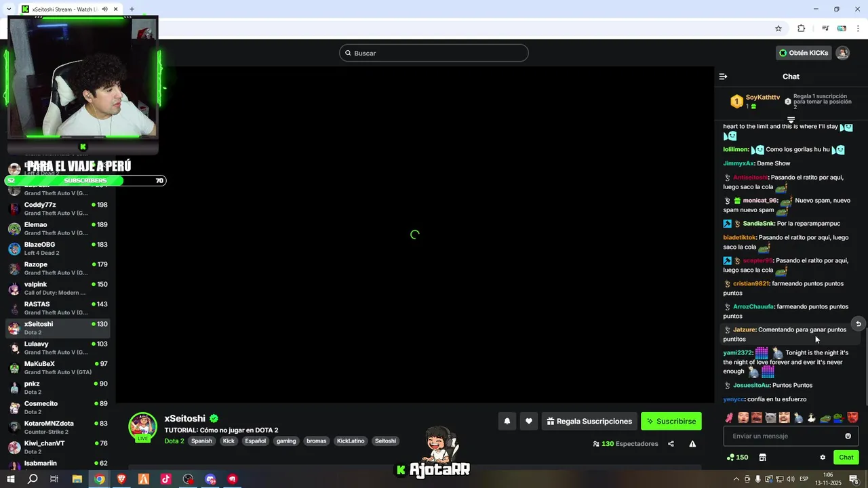Click username JimmyxAx in chat
Image resolution: width=868 pixels, height=488 pixels.
point(738,163)
